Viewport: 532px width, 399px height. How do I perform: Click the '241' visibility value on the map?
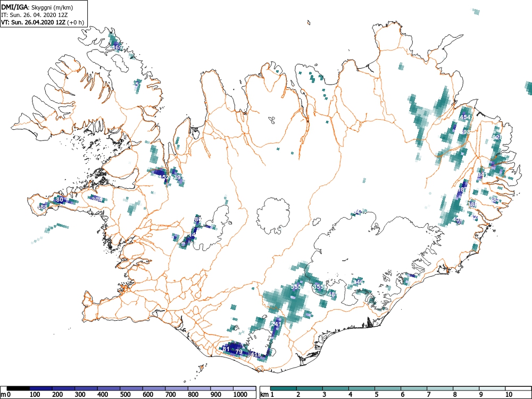coord(277,324)
